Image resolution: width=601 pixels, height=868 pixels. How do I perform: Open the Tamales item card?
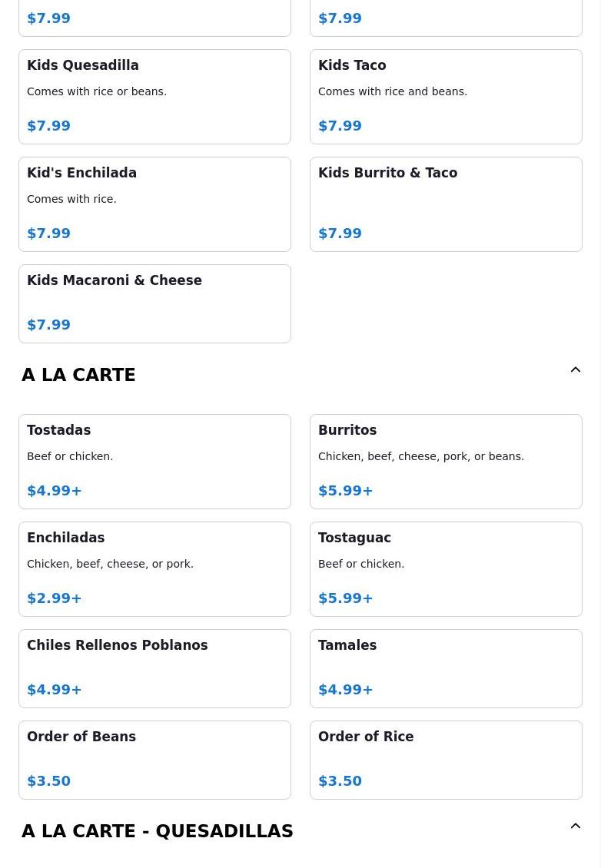click(446, 669)
